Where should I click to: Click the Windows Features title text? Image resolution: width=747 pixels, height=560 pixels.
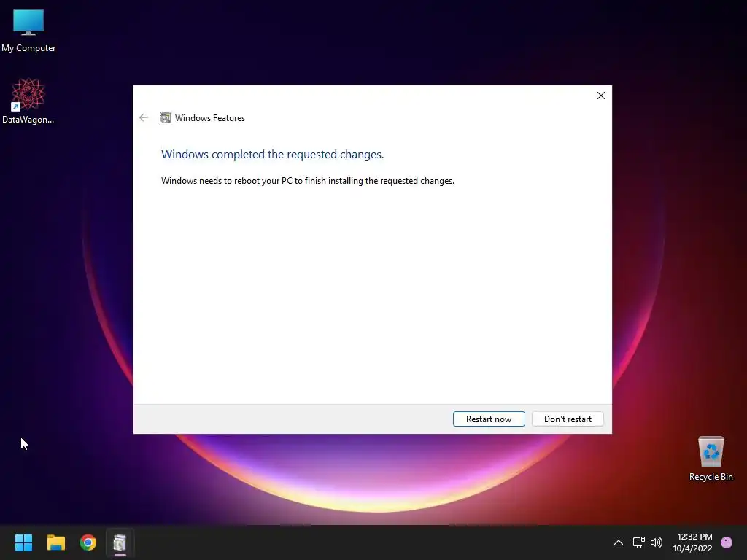coord(210,118)
